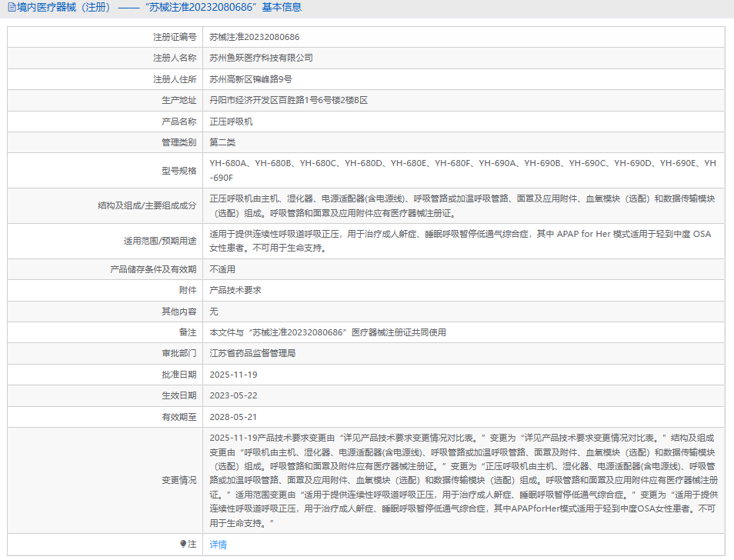
Task: Click the 生产地址 production address value
Action: 289,100
